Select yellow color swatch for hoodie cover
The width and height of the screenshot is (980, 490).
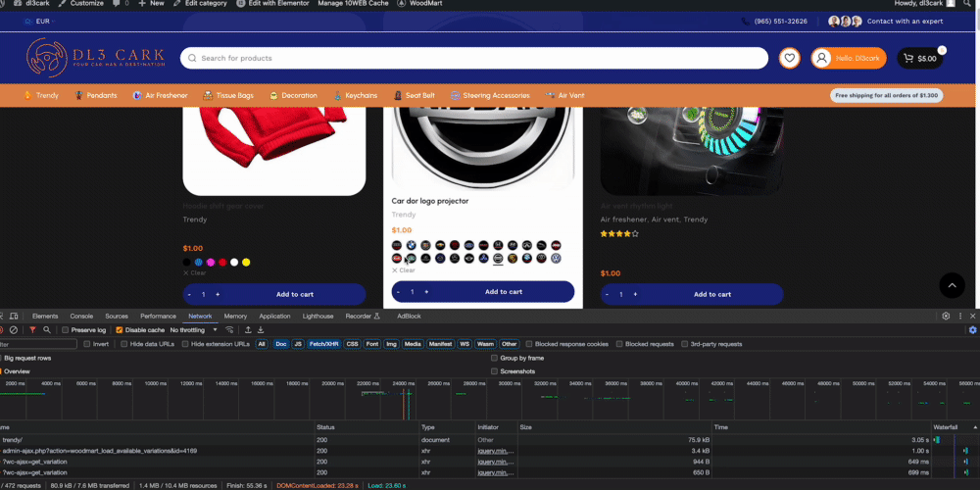click(246, 263)
